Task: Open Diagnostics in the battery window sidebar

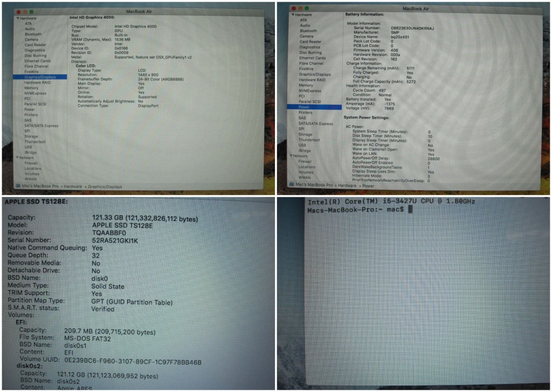Action: pyautogui.click(x=310, y=47)
